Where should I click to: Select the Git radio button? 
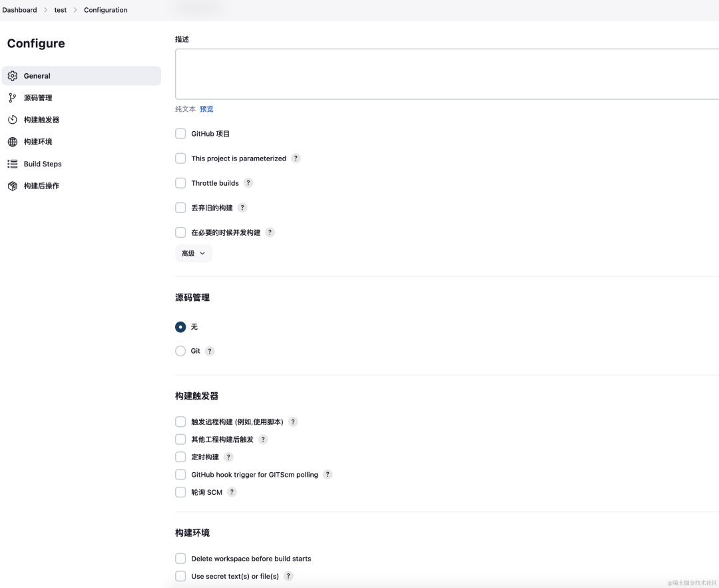180,351
